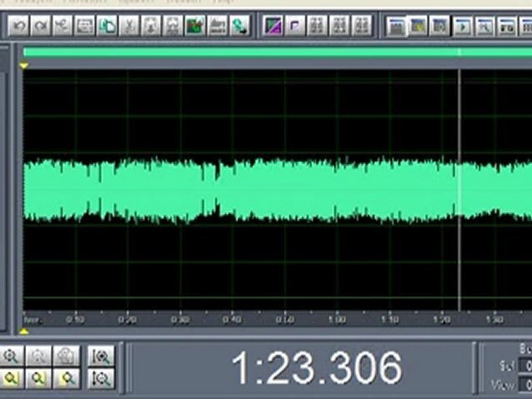Click Zoom Out Vertically button
Screen dimensions: 532x399
click(x=101, y=378)
